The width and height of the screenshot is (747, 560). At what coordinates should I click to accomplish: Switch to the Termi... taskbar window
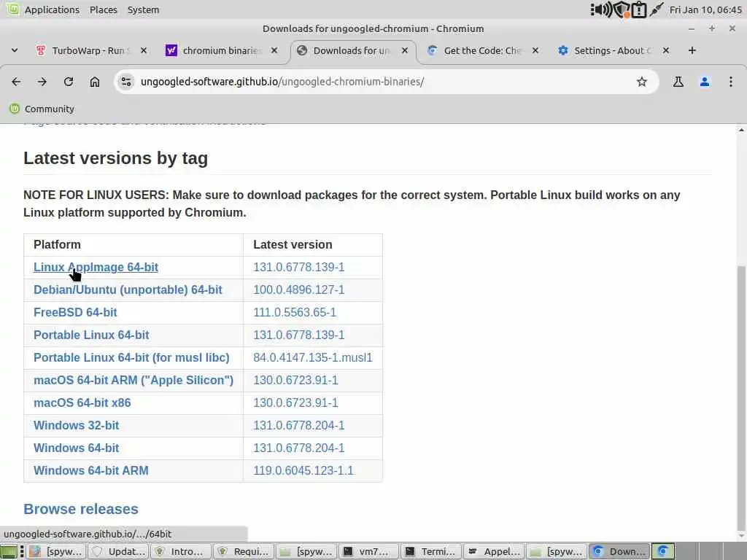431,551
